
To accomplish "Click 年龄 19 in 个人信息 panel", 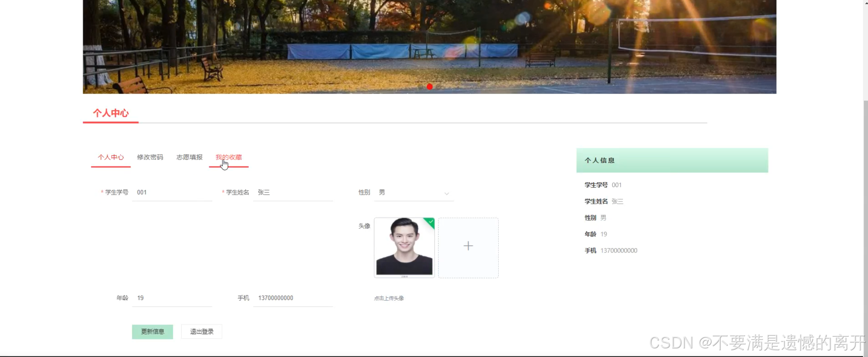I will [596, 234].
